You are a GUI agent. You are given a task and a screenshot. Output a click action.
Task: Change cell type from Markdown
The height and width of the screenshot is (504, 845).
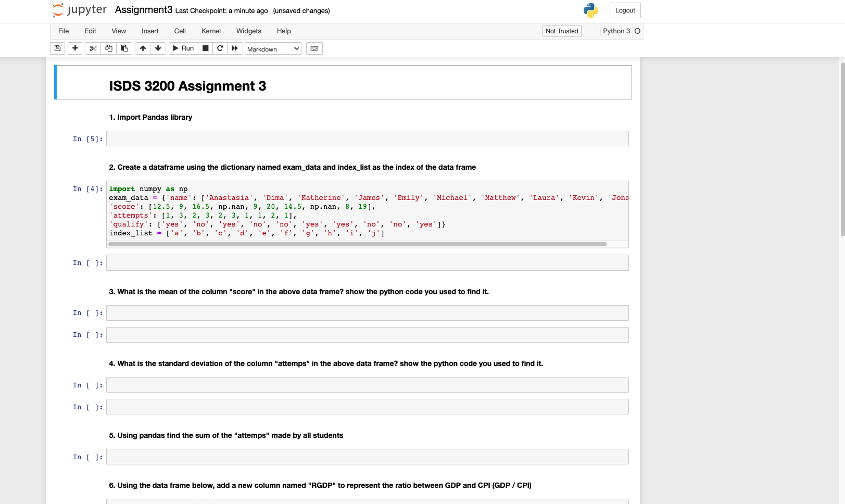[x=272, y=48]
